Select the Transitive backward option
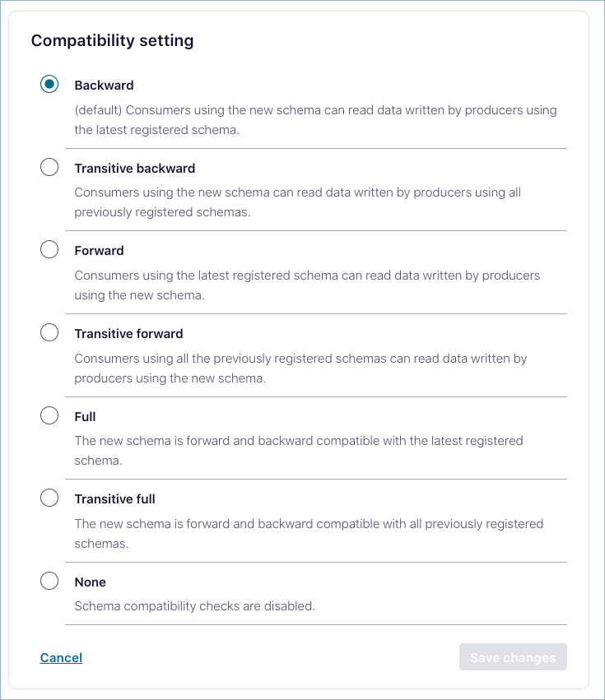Image resolution: width=605 pixels, height=700 pixels. [x=49, y=166]
